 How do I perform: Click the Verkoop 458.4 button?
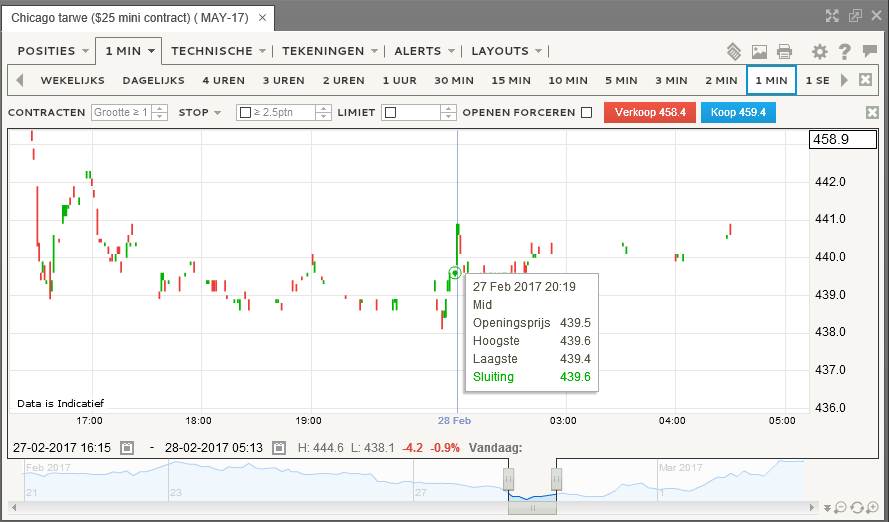650,112
